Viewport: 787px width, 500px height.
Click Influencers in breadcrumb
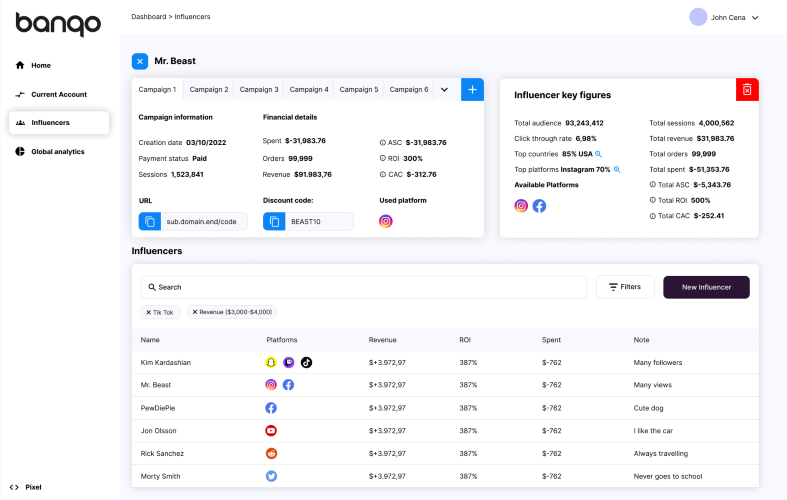(192, 17)
